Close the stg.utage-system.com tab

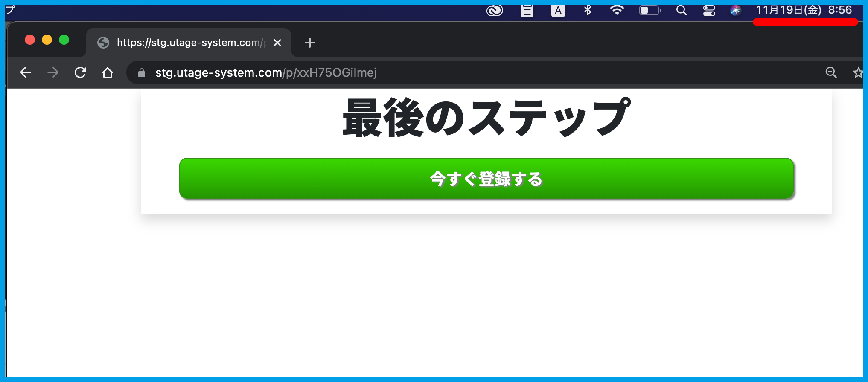[277, 43]
